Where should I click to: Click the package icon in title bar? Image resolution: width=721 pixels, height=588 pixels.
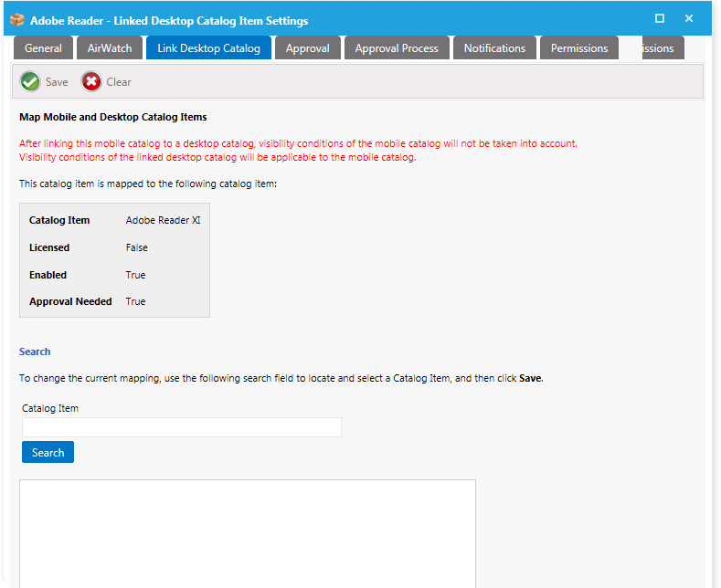click(16, 20)
